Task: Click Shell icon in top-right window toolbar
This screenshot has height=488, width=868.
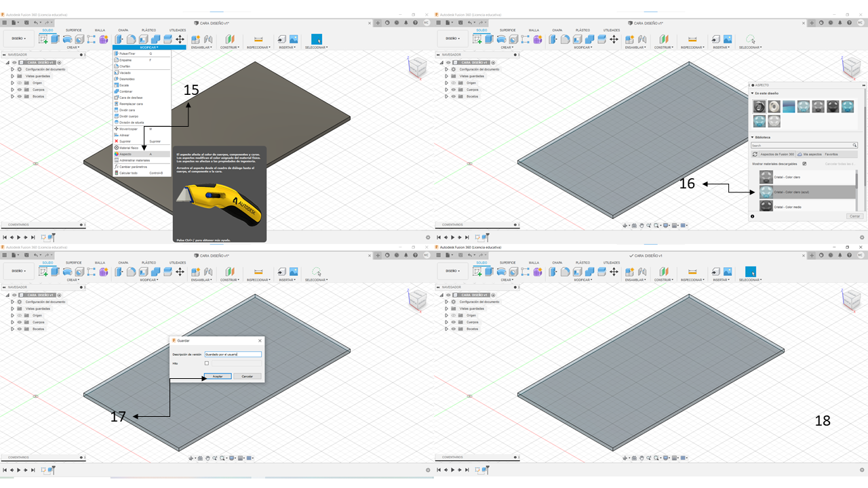Action: click(x=578, y=39)
